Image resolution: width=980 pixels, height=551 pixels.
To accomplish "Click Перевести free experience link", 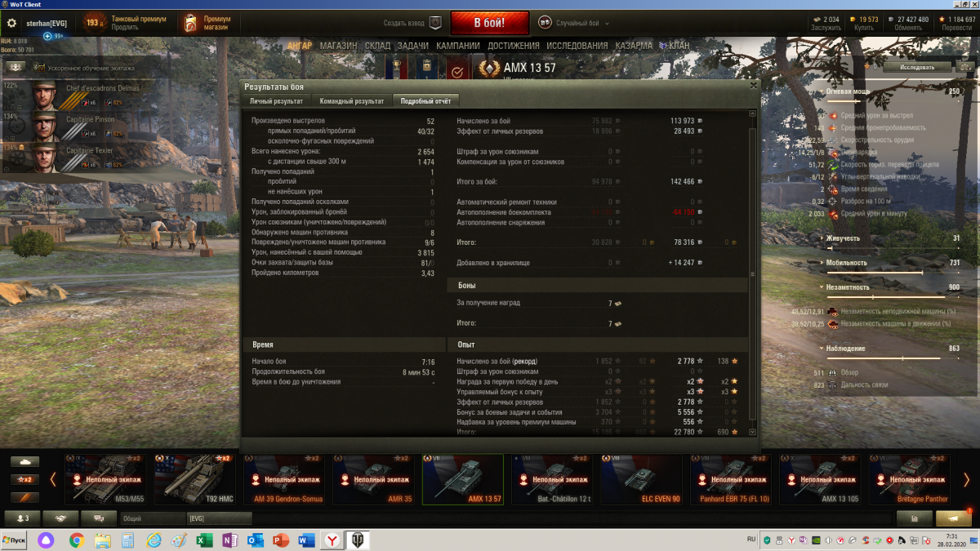I will click(956, 27).
